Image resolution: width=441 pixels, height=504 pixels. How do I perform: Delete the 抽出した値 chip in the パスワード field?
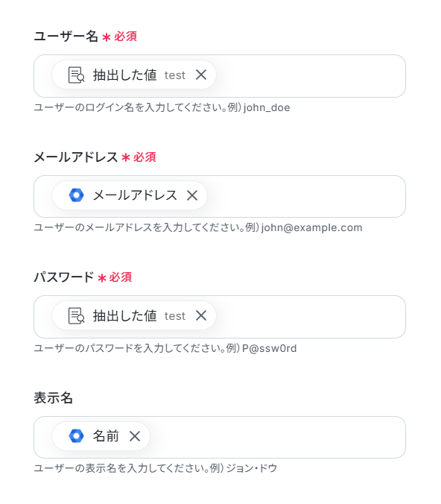point(201,315)
